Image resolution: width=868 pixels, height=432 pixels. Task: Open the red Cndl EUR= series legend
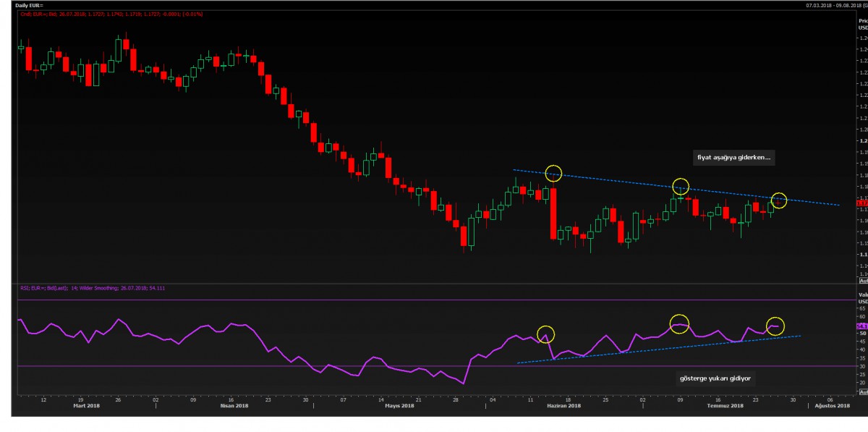[101, 13]
